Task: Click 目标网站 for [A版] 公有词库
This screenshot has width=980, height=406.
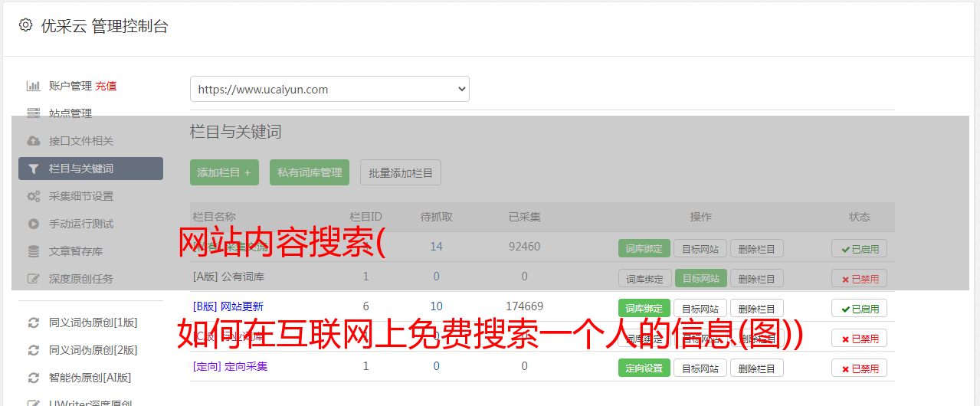Action: pyautogui.click(x=700, y=278)
